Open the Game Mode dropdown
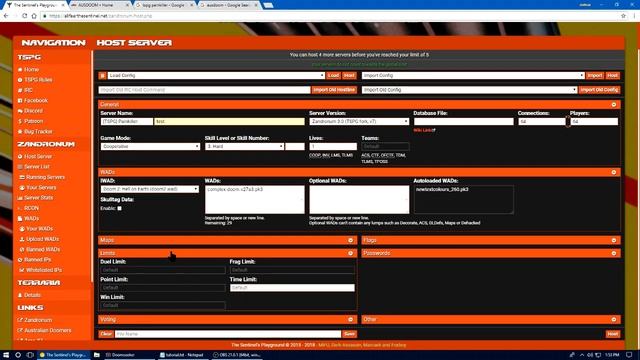 [x=150, y=147]
